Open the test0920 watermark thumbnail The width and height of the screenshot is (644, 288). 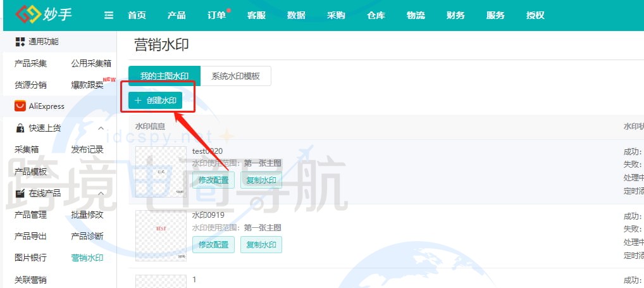coord(161,172)
